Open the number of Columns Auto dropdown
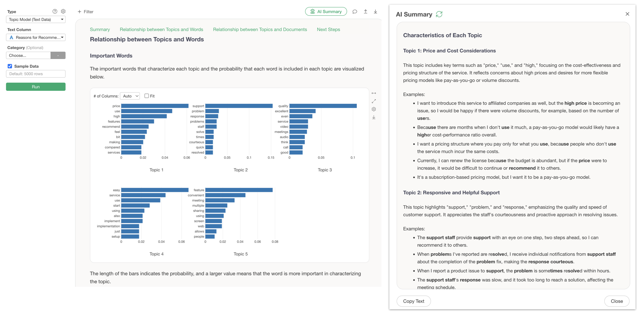Image resolution: width=644 pixels, height=316 pixels. pos(130,96)
